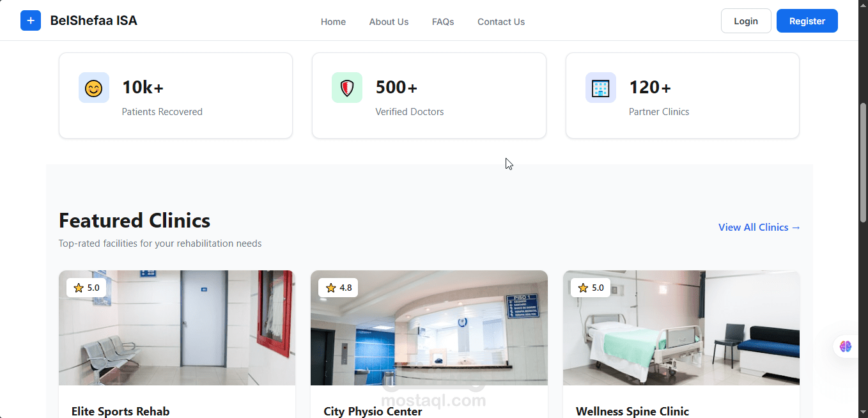Screen dimensions: 868x418
Task: Open the About Us page
Action: pyautogui.click(x=389, y=22)
